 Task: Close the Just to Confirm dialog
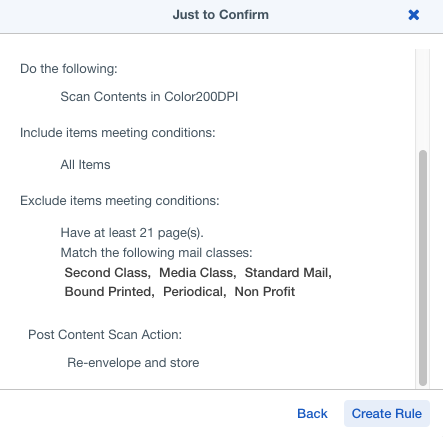[x=414, y=15]
